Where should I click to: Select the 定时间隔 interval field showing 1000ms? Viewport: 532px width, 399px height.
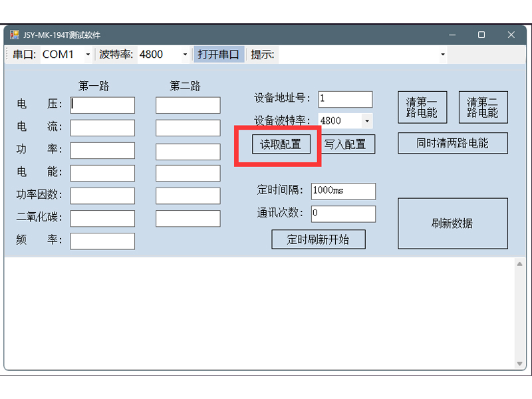pos(343,191)
